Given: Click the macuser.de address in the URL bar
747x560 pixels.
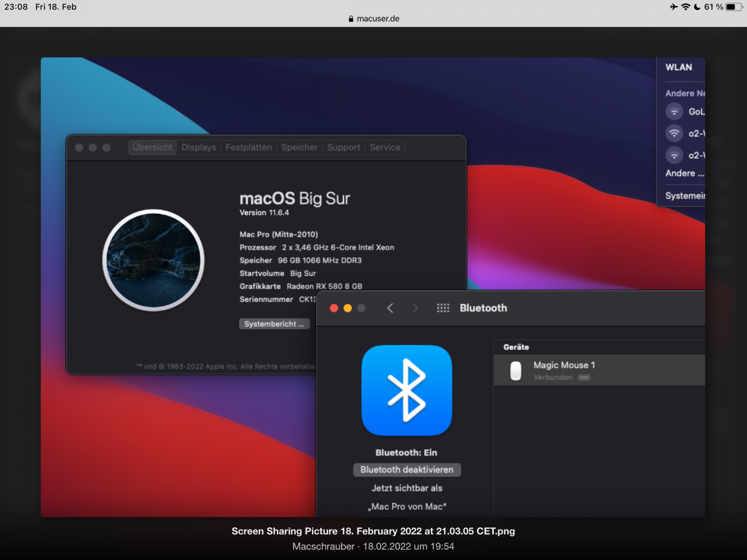Looking at the screenshot, I should (x=378, y=19).
